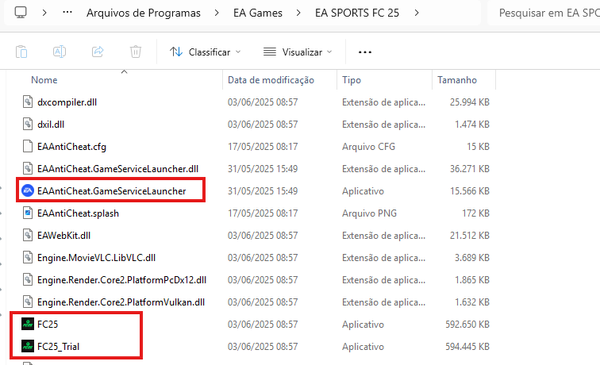The image size is (600, 365).
Task: Select the EAAntiCheat.splash image icon
Action: [x=28, y=213]
